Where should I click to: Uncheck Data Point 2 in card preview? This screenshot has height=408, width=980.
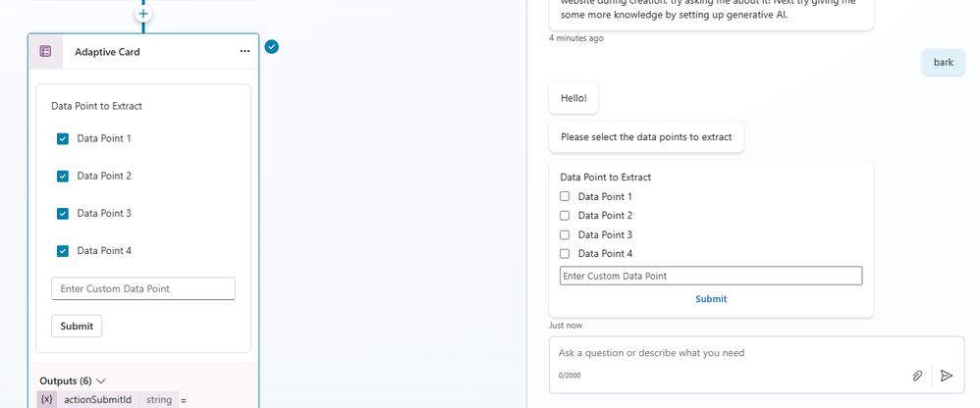63,176
